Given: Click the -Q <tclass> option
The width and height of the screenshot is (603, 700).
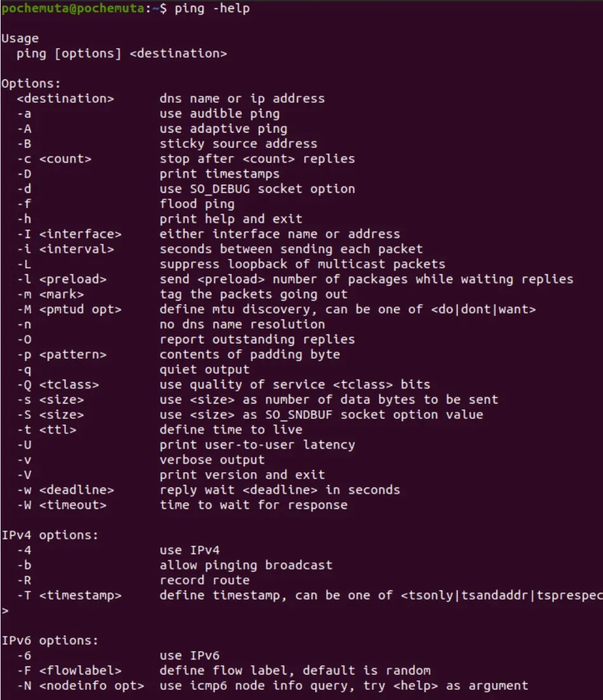Looking at the screenshot, I should tap(58, 385).
